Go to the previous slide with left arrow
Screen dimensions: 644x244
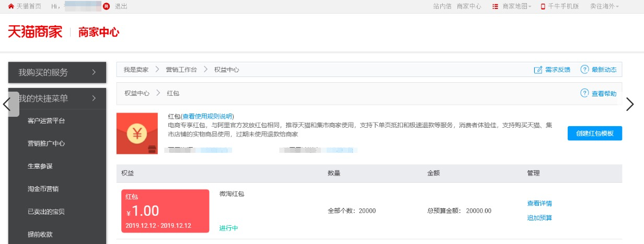point(7,104)
